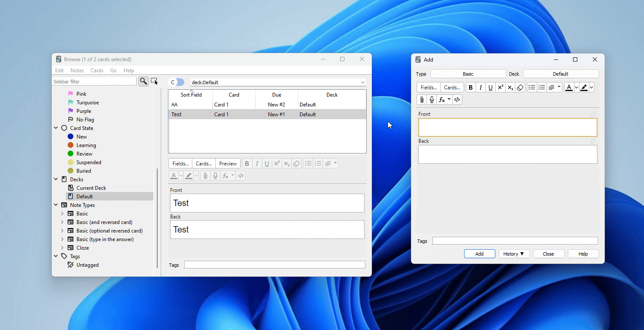
Task: Toggle the cards/notes switch in Browse
Action: point(177,82)
